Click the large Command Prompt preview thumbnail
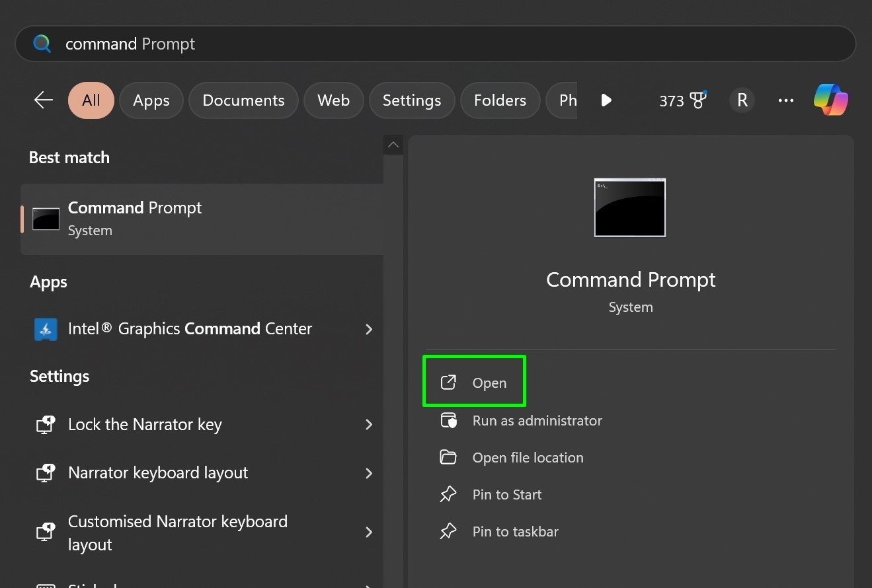Screen dimensions: 872x588 point(630,207)
